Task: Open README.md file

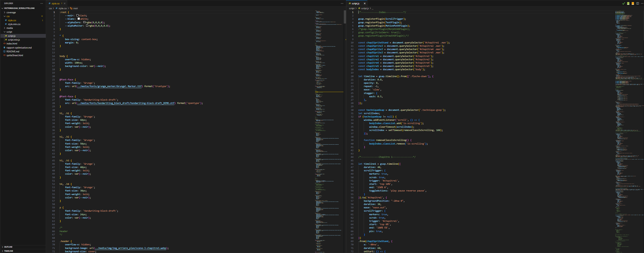Action: click(x=23, y=52)
